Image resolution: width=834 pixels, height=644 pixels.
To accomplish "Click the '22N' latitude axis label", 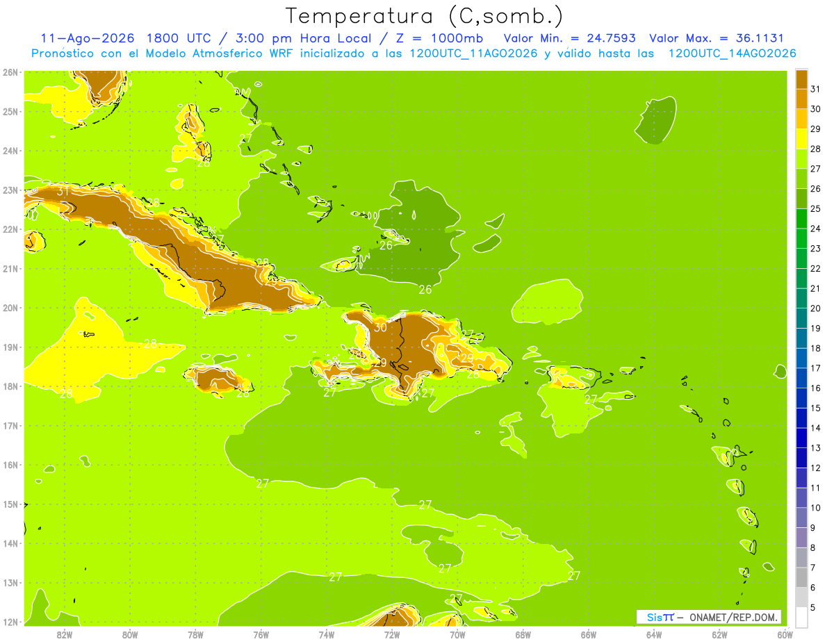I will click(10, 229).
